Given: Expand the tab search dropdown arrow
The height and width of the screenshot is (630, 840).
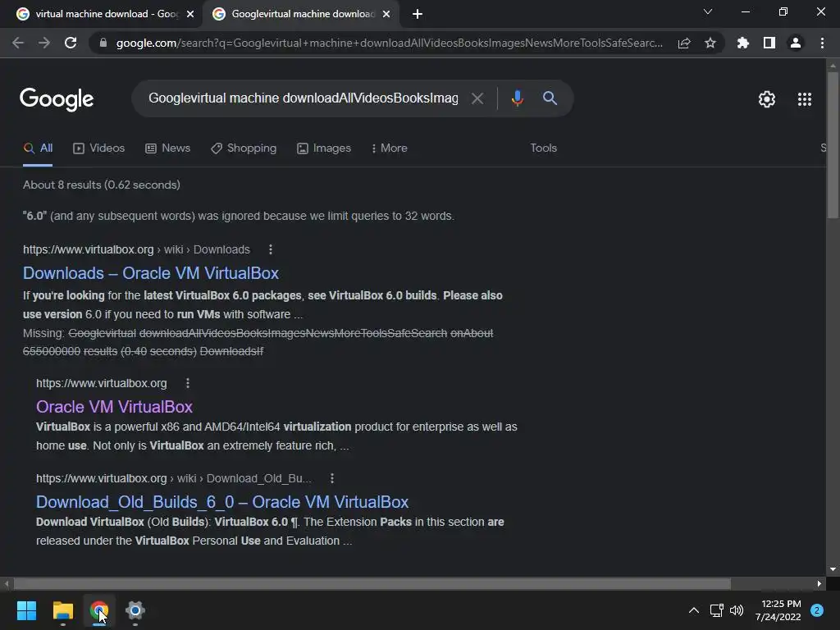Looking at the screenshot, I should point(708,11).
